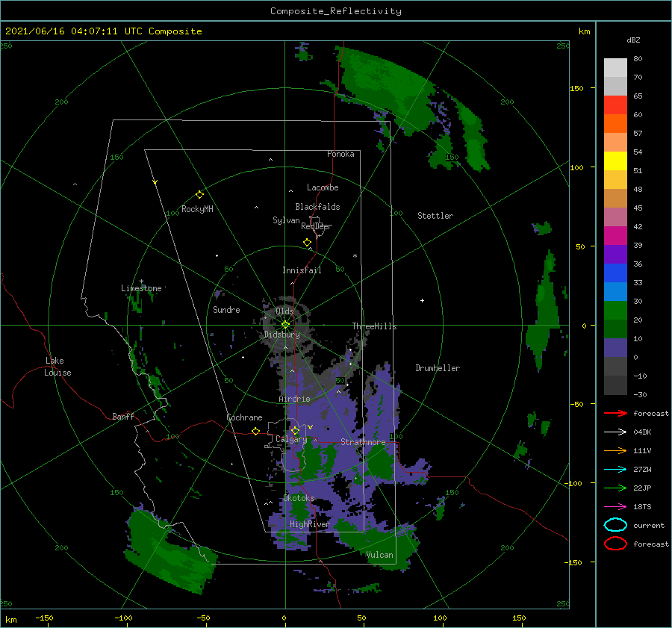The image size is (672, 628).
Task: Pick the red 60–65 dBZ swatch
Action: (x=615, y=105)
